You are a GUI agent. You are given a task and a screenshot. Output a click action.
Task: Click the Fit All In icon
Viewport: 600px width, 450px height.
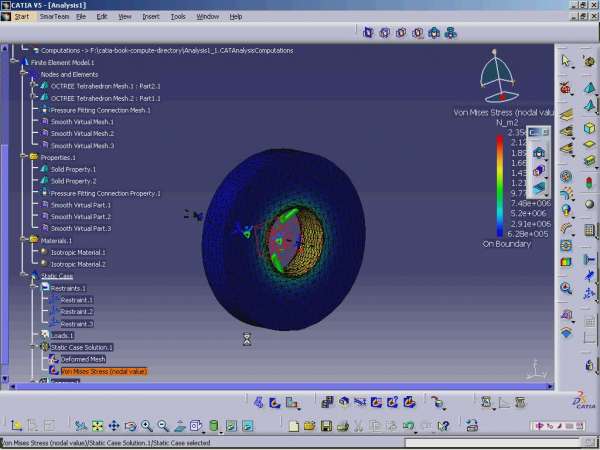click(x=98, y=426)
